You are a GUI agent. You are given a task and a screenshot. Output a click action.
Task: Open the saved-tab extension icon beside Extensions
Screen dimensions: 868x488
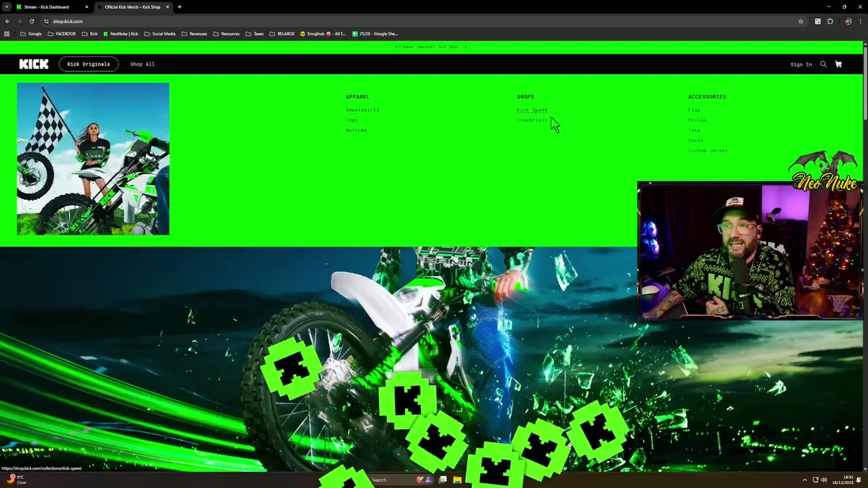point(818,21)
